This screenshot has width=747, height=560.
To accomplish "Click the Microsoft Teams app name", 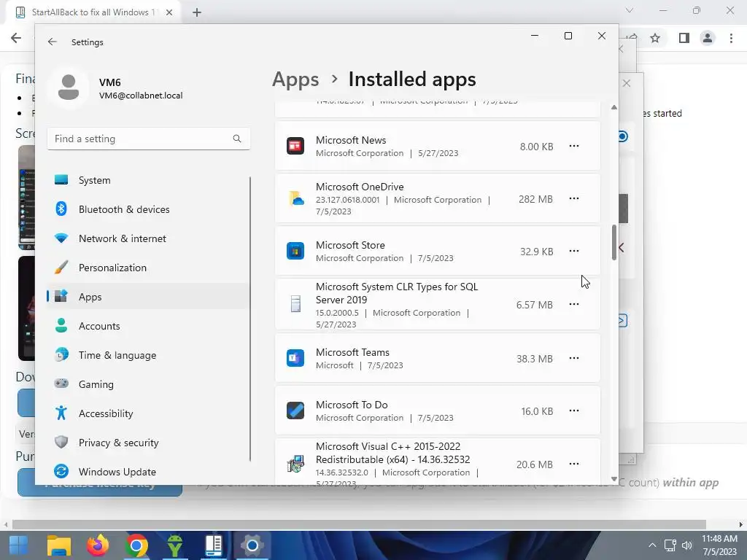I will (352, 352).
